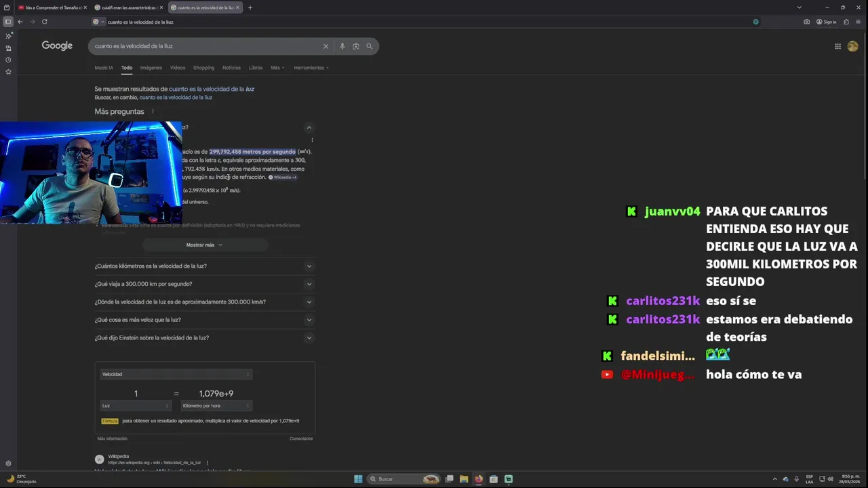Select the Shopping search tab

click(203, 68)
